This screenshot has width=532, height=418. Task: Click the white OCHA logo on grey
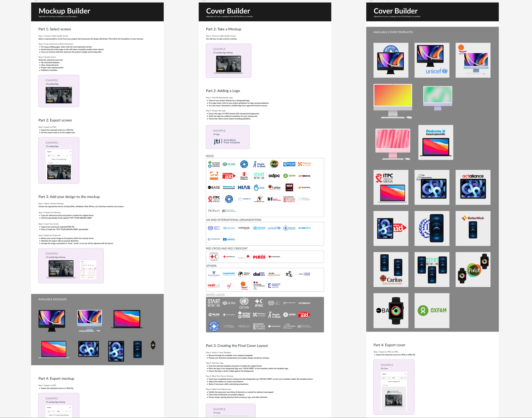click(x=244, y=303)
